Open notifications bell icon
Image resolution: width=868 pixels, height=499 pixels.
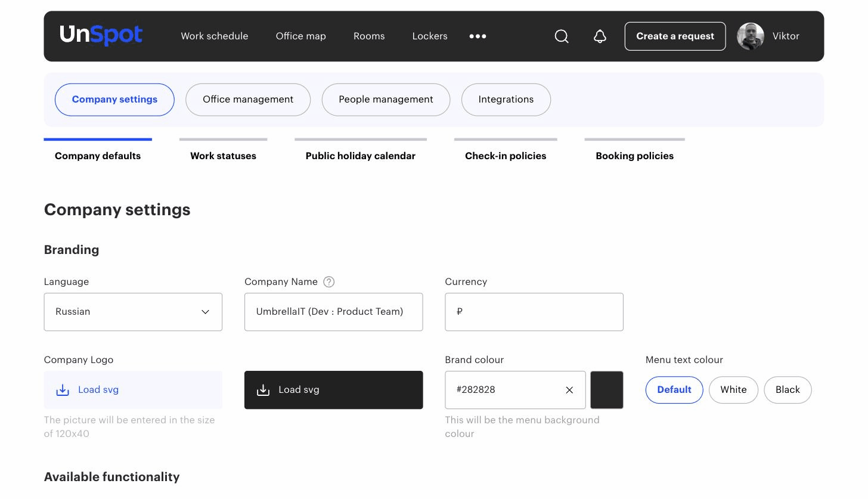(600, 36)
